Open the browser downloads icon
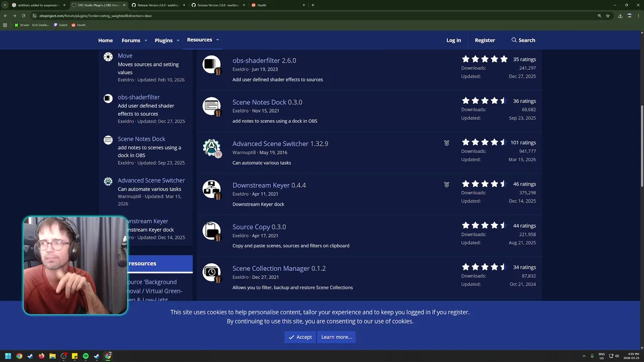The height and width of the screenshot is (362, 644). [x=620, y=16]
